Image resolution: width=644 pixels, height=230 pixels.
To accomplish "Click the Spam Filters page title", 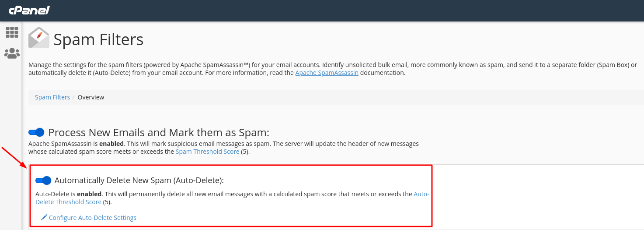I will (98, 39).
